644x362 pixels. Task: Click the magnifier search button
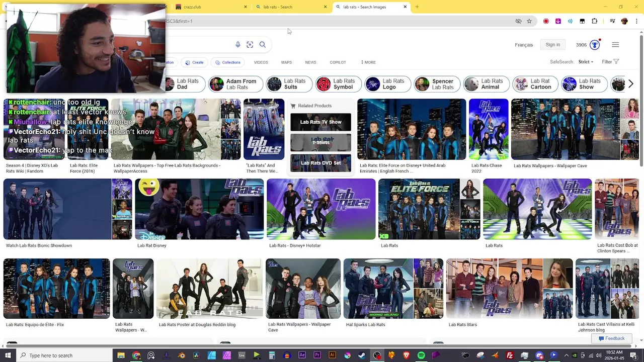(263, 45)
